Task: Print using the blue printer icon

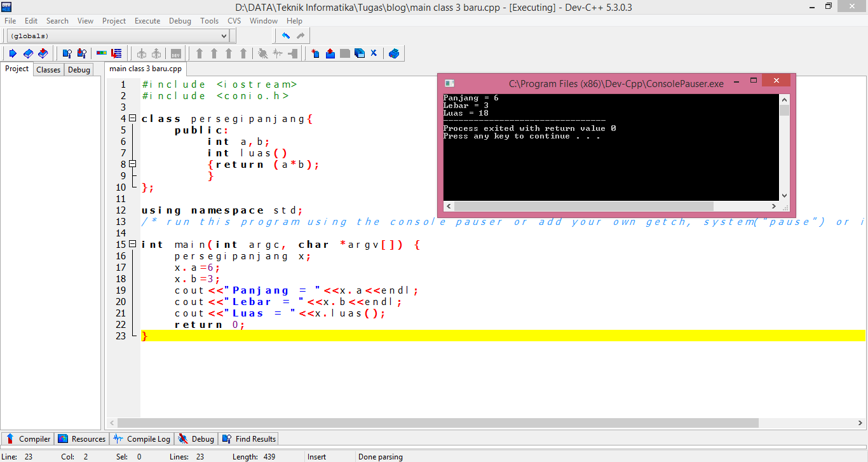Action: (394, 53)
